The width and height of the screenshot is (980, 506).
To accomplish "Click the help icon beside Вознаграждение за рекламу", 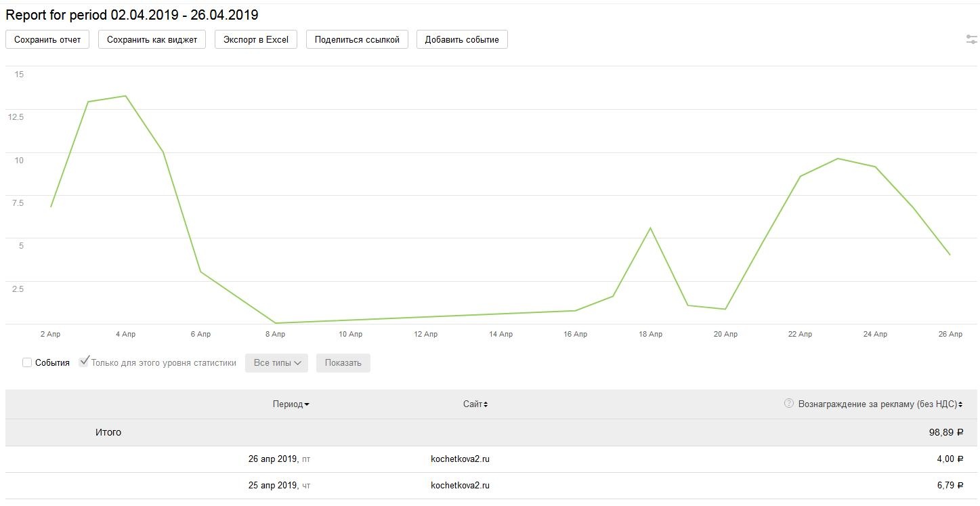I will [788, 404].
